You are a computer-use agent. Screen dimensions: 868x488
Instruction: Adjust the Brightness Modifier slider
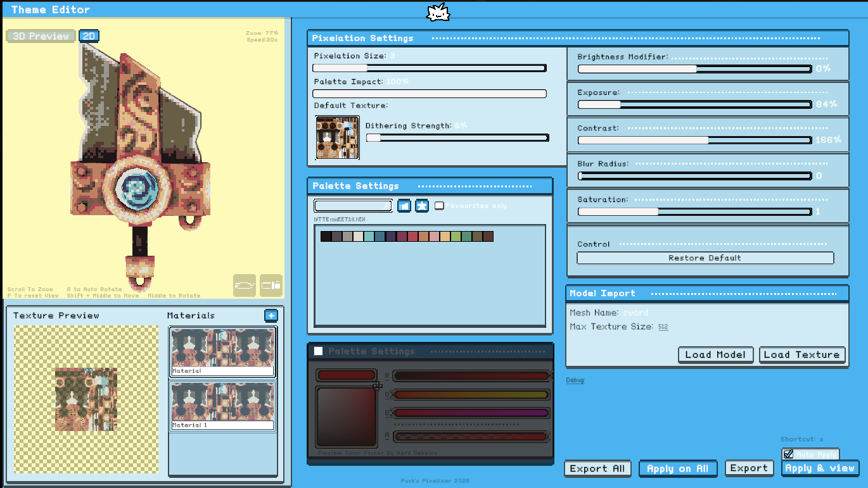point(694,68)
